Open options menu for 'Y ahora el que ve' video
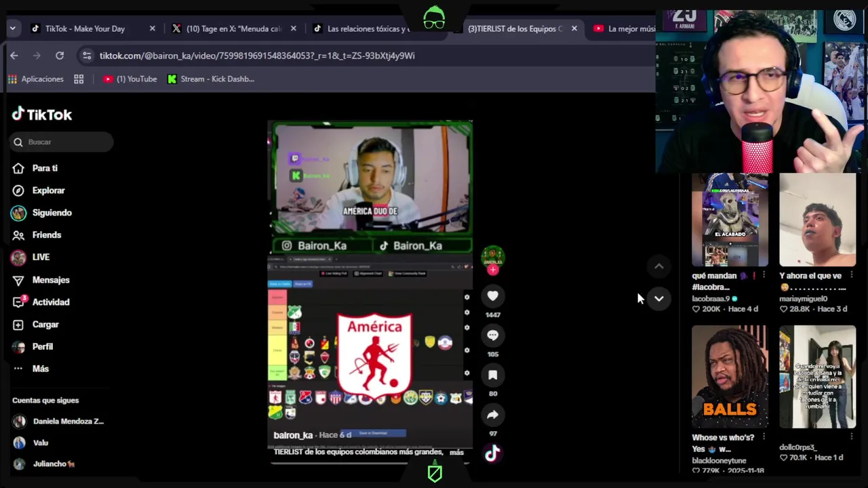Viewport: 868px width, 488px height. (851, 276)
